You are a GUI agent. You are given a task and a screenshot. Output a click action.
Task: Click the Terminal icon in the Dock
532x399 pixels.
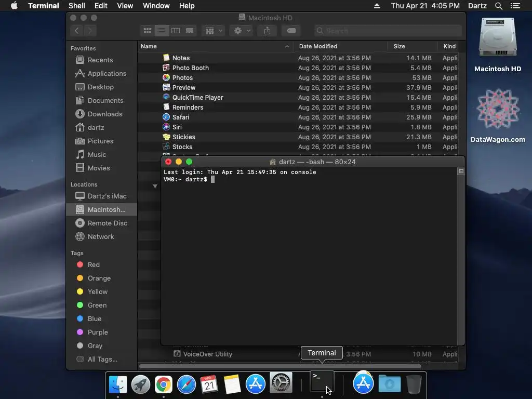coord(322,382)
